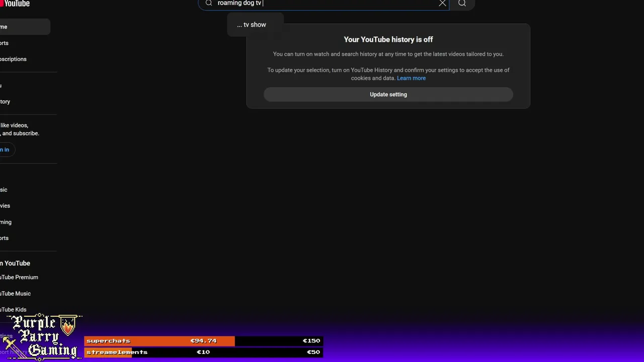Click the superchats progress bar
The height and width of the screenshot is (362, 644).
point(203,341)
